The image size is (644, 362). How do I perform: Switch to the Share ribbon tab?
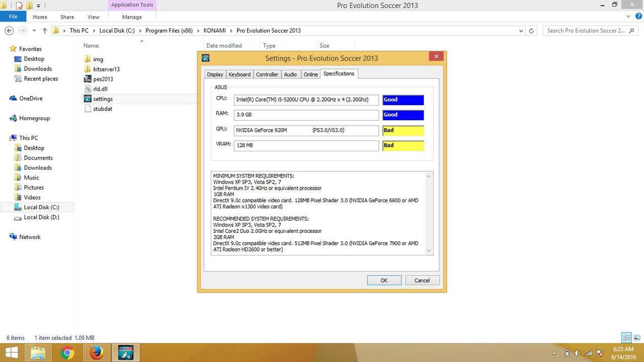[67, 17]
